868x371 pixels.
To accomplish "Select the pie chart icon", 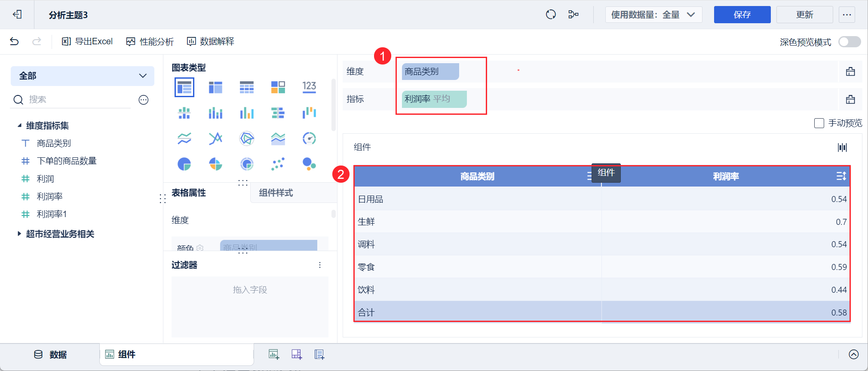I will [x=184, y=164].
